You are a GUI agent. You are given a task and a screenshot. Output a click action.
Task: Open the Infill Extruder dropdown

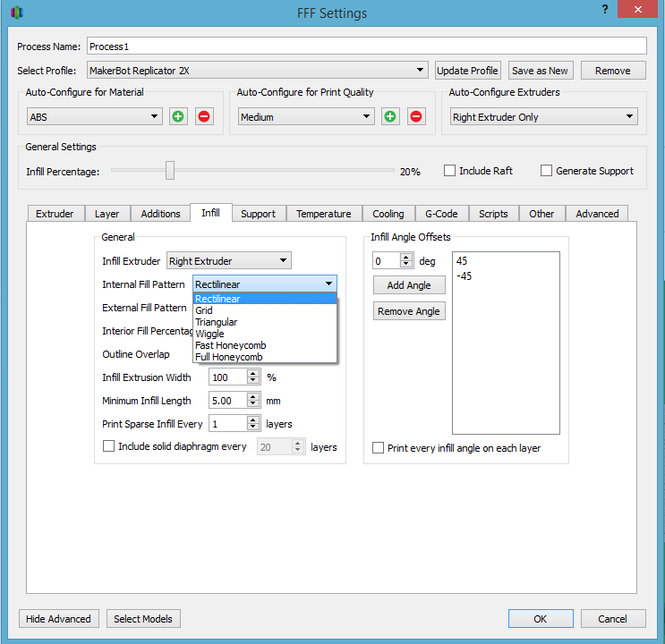229,261
